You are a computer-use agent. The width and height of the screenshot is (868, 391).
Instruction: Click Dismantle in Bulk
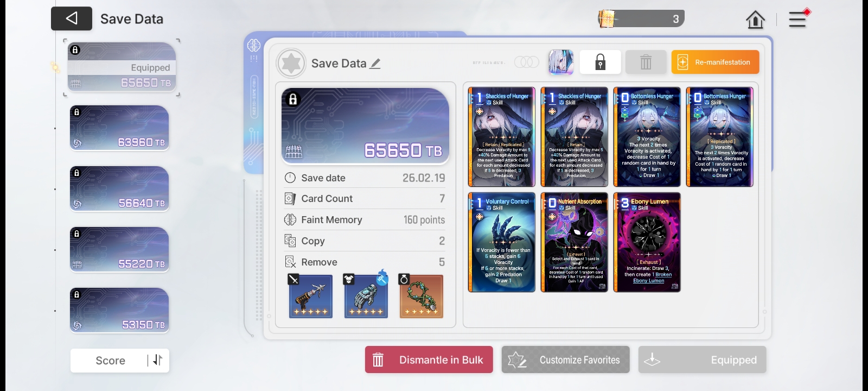pos(429,360)
